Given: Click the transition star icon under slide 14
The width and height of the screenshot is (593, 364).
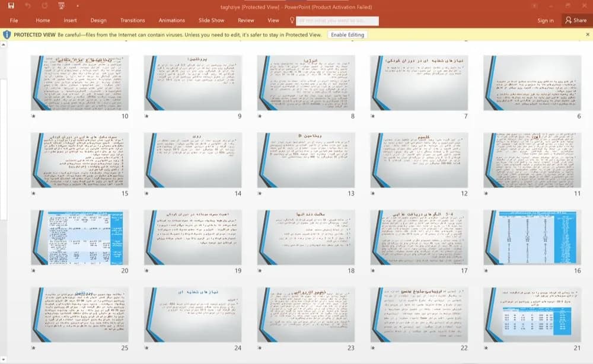Looking at the screenshot, I should coord(146,193).
